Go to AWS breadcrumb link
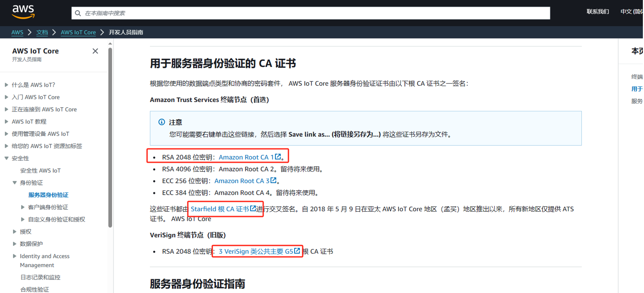The height and width of the screenshot is (293, 644). 17,33
